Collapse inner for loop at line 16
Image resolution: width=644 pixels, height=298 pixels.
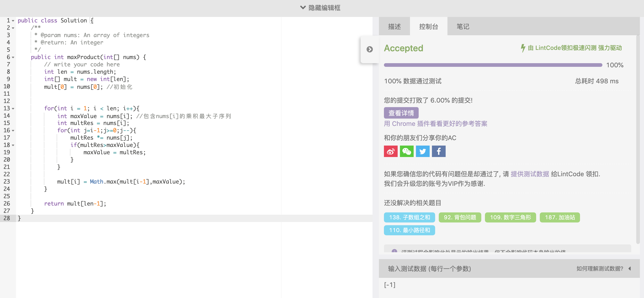(13, 131)
